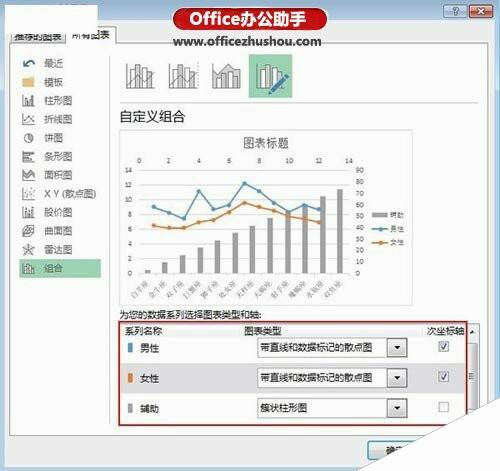500x471 pixels.
Task: Click the help question mark button
Action: [455, 12]
